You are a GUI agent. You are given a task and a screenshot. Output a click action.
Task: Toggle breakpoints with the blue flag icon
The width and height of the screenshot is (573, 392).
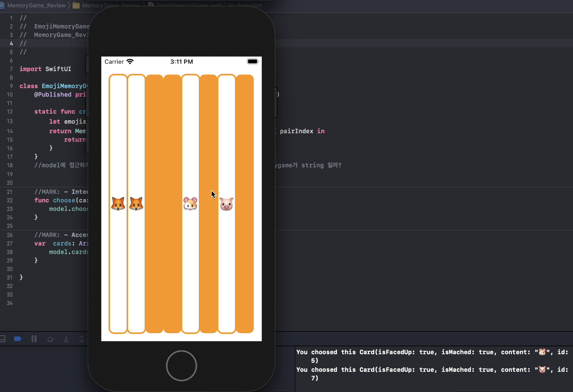pos(17,339)
